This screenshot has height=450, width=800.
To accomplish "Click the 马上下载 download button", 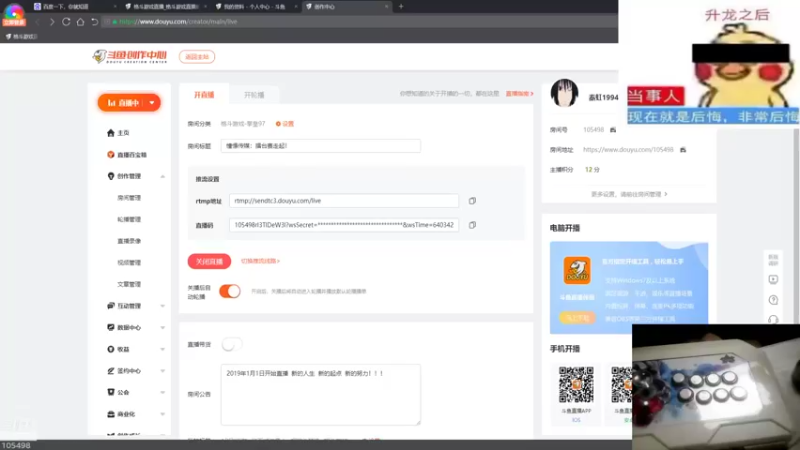I will [x=577, y=317].
